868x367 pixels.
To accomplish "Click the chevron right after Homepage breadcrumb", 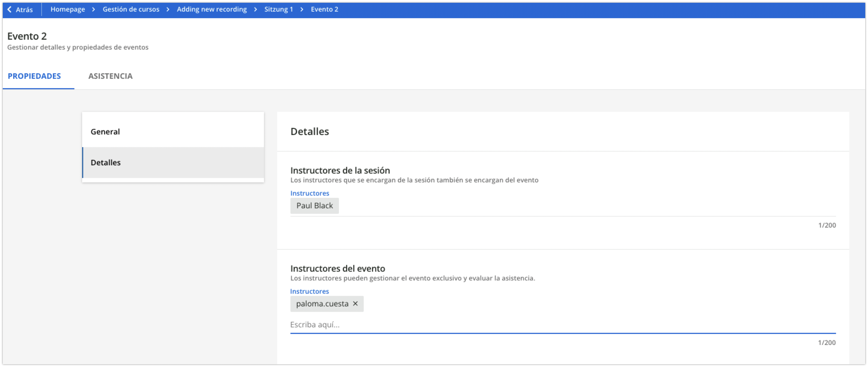I will coord(94,9).
